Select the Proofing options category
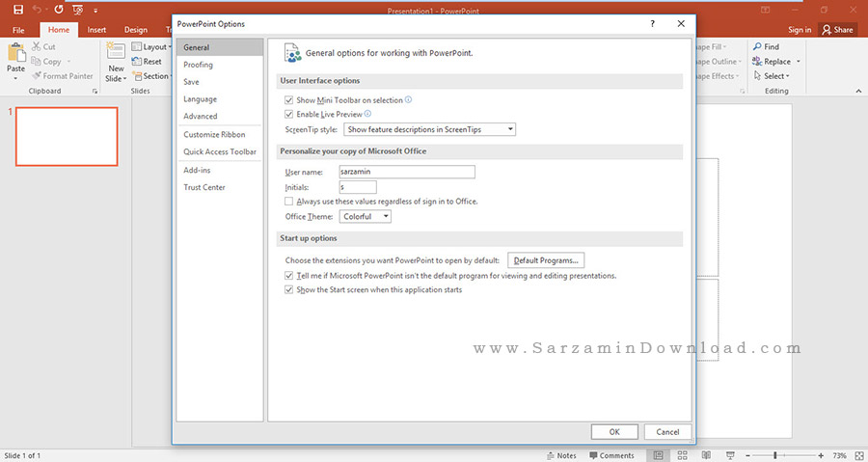868x462 pixels. click(x=219, y=65)
